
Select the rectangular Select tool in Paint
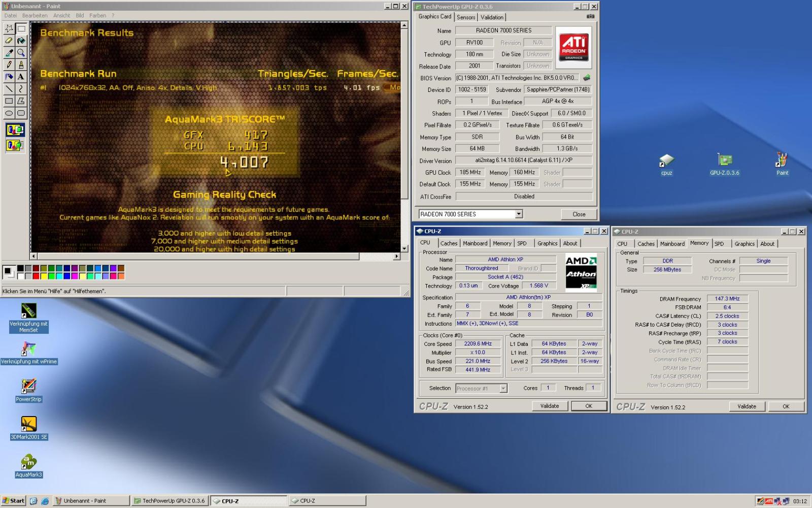pos(21,28)
